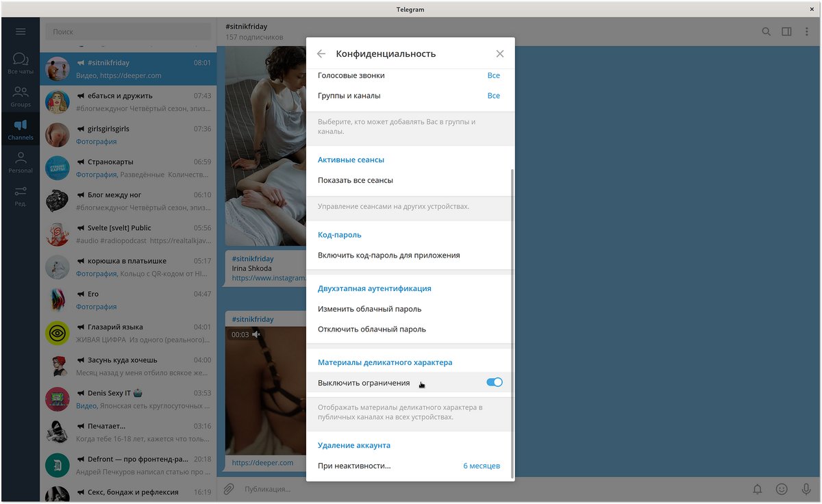The width and height of the screenshot is (822, 504).
Task: Click Изменить облачный пароль
Action: coord(410,309)
